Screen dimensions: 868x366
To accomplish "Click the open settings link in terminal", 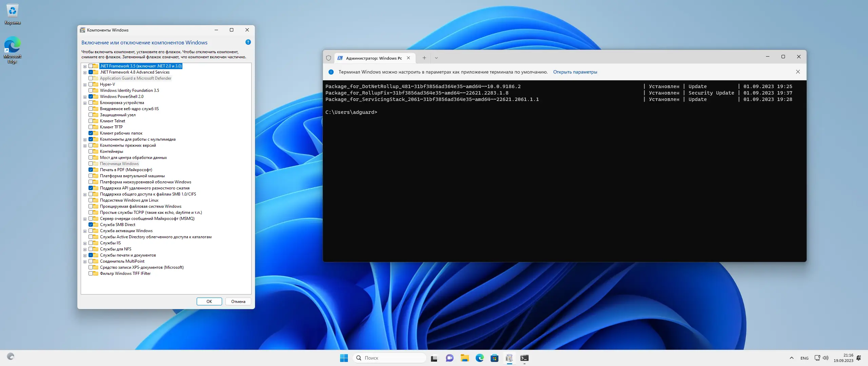I will click(x=575, y=72).
